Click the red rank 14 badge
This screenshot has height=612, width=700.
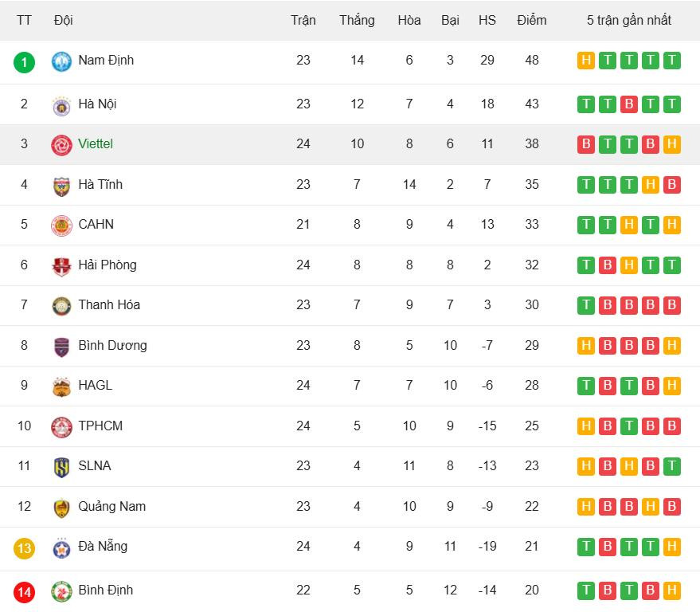[25, 591]
